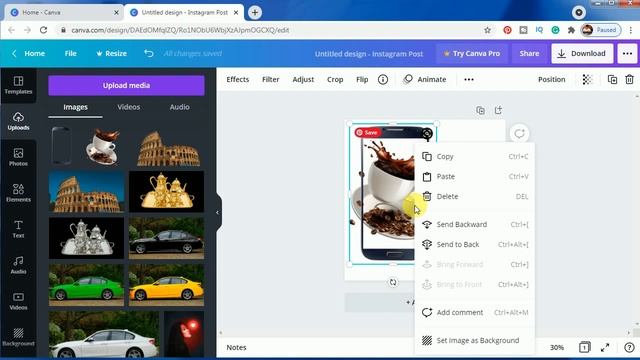
Task: Open the File menu
Action: [x=71, y=53]
